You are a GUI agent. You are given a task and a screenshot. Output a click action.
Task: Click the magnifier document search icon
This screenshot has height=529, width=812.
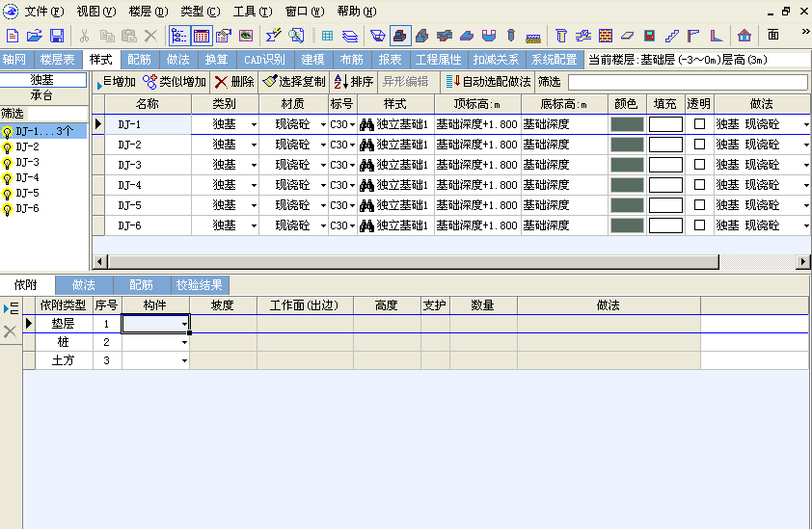[296, 36]
